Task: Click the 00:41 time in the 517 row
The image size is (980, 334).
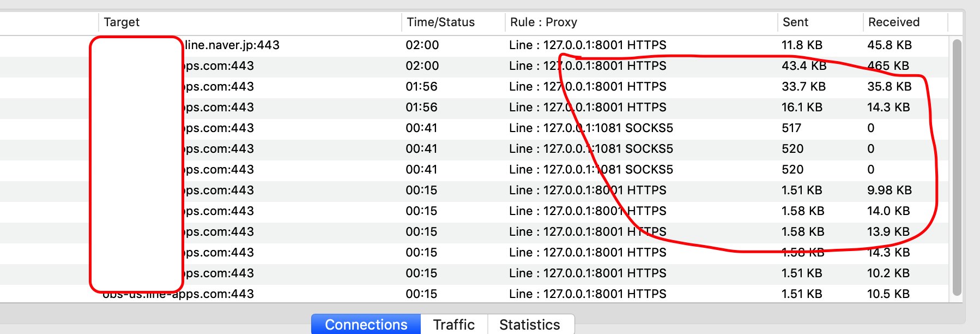Action: point(421,128)
